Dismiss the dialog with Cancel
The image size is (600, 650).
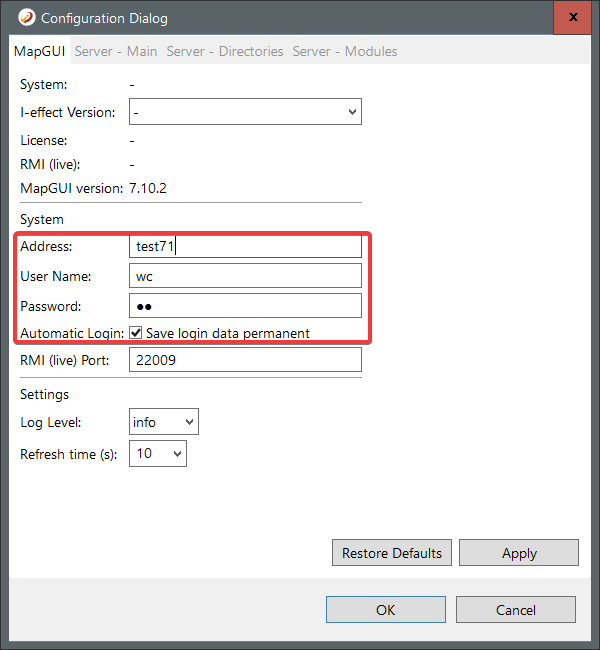(516, 610)
